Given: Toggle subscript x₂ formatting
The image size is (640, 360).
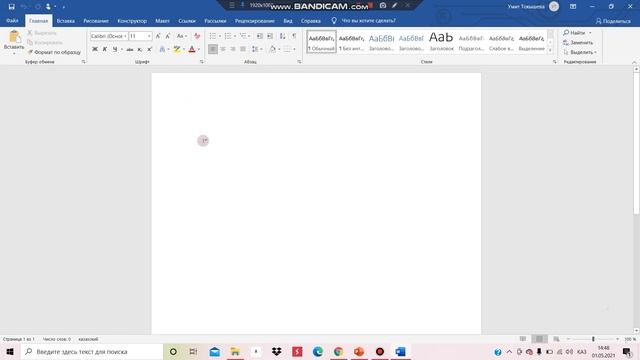Looking at the screenshot, I should pos(140,49).
